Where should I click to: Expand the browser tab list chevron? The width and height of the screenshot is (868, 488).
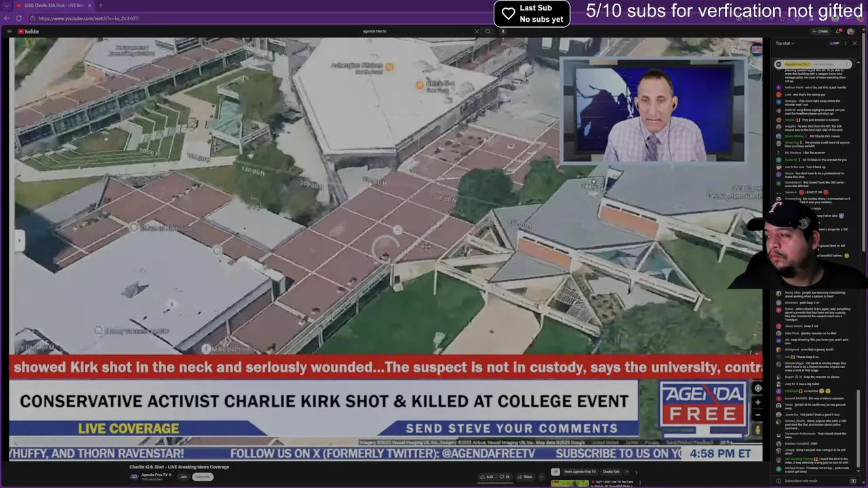coord(6,5)
